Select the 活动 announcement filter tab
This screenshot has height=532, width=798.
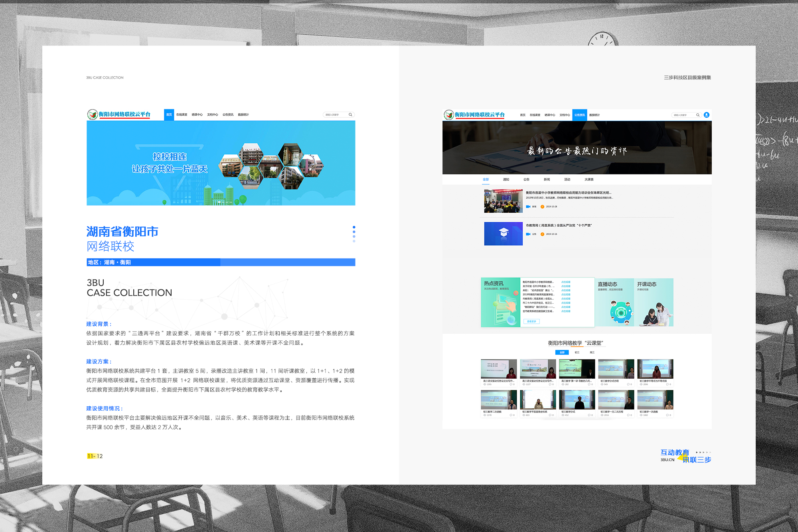pyautogui.click(x=567, y=180)
